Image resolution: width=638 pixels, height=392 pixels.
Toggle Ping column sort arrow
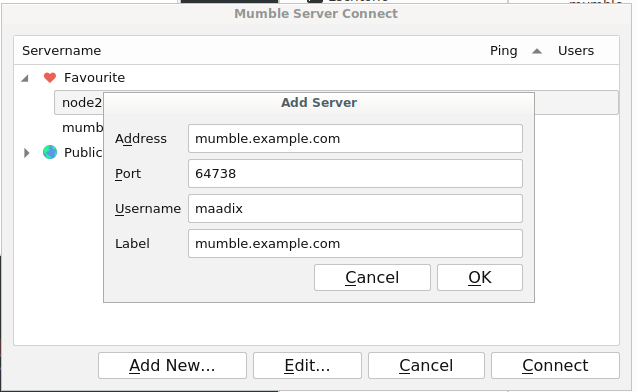point(537,51)
